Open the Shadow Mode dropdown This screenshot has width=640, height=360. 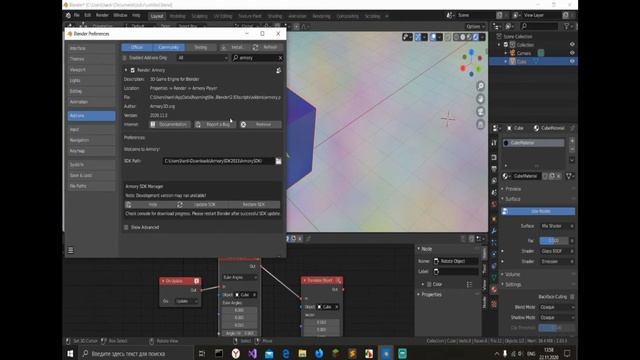pyautogui.click(x=557, y=318)
